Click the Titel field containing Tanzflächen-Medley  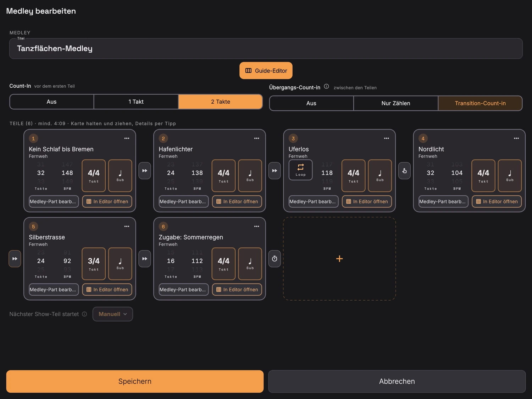pos(266,49)
